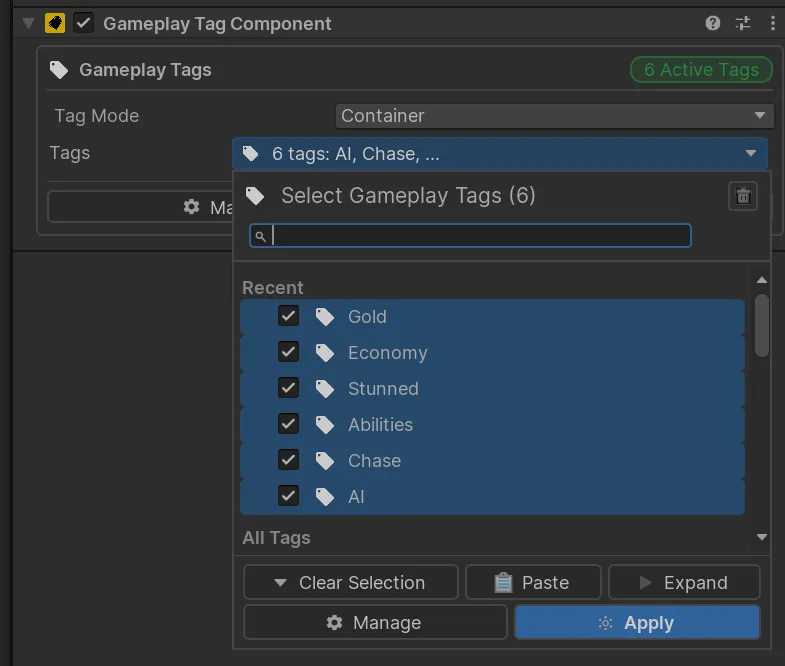785x666 pixels.
Task: Click tag icon in Tags dropdown field
Action: click(250, 153)
